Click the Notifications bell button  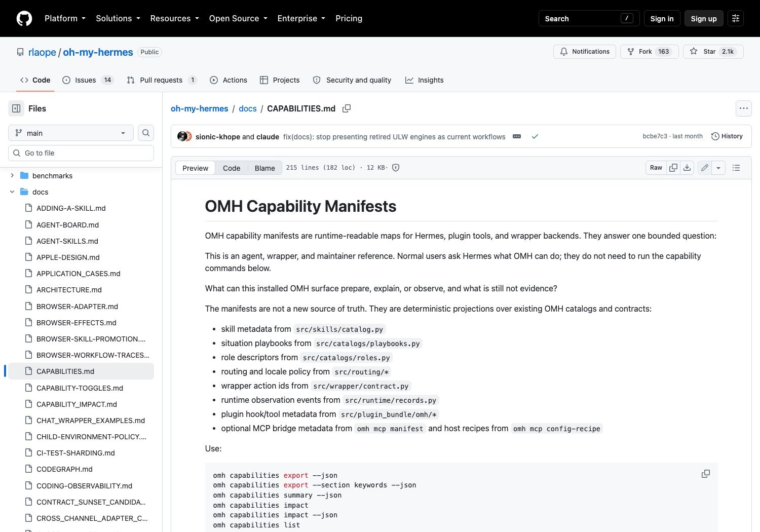click(x=585, y=52)
